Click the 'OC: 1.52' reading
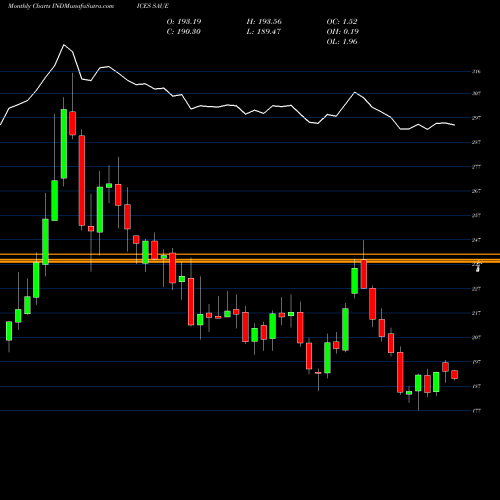Image resolution: width=500 pixels, height=500 pixels. click(342, 21)
